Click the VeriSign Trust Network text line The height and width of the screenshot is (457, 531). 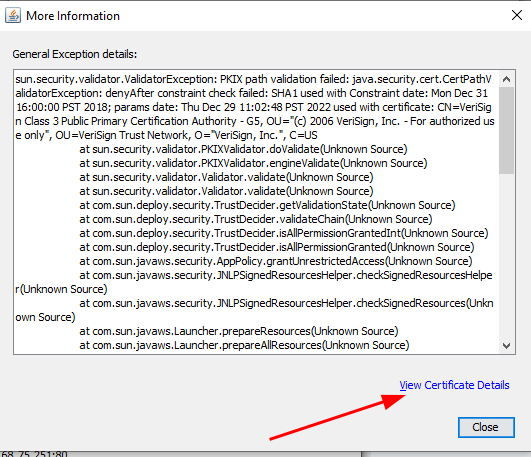[166, 136]
